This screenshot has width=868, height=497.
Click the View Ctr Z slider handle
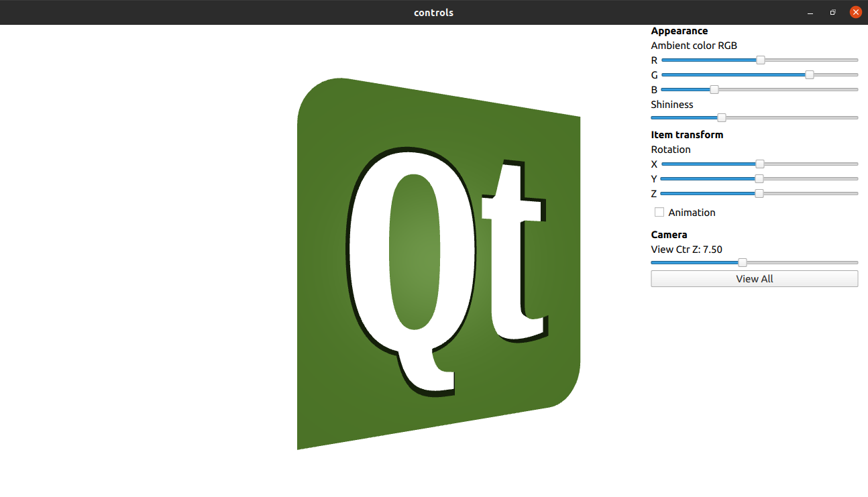coord(743,263)
